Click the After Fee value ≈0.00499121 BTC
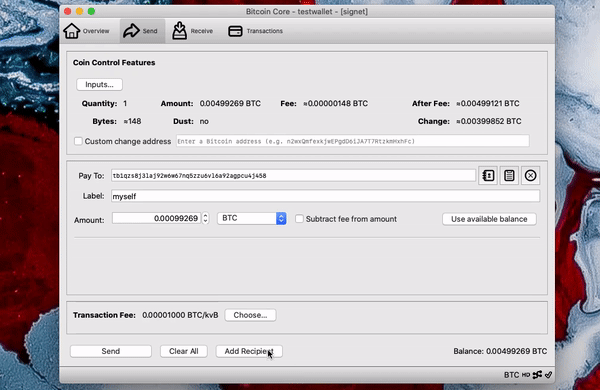The height and width of the screenshot is (390, 600). [488, 103]
